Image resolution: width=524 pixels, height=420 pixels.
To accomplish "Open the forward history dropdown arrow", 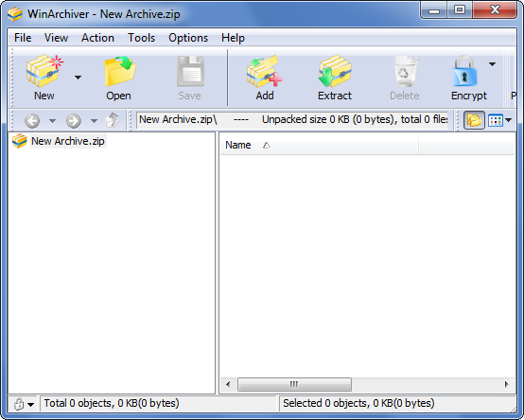I will click(x=94, y=121).
